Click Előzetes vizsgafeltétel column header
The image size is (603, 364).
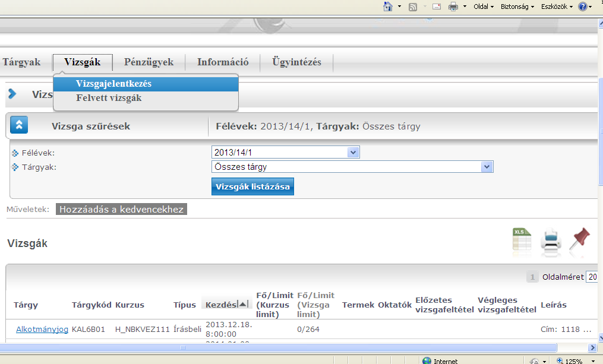(444, 305)
